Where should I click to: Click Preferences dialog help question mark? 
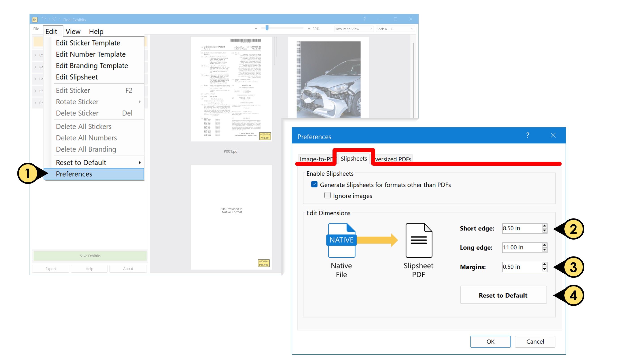tap(528, 135)
